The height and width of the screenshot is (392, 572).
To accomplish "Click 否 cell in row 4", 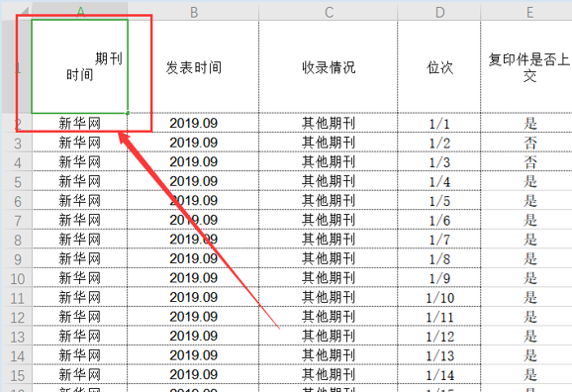I will [x=526, y=161].
